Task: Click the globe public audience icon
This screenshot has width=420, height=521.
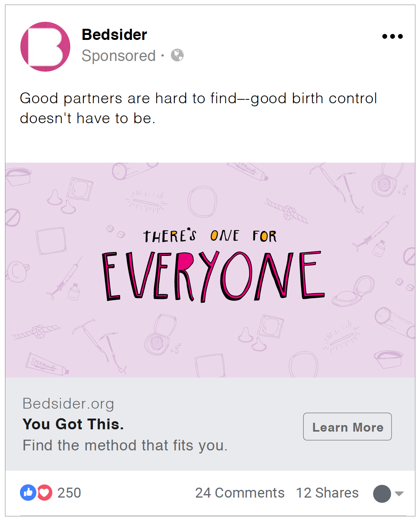Action: pos(177,55)
